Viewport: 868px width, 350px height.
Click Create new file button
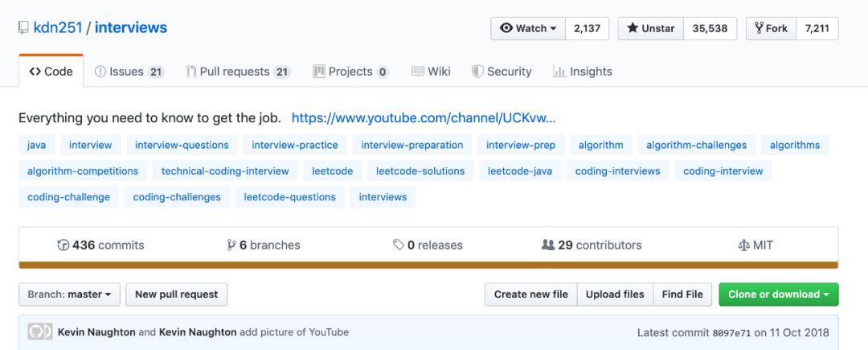click(531, 294)
